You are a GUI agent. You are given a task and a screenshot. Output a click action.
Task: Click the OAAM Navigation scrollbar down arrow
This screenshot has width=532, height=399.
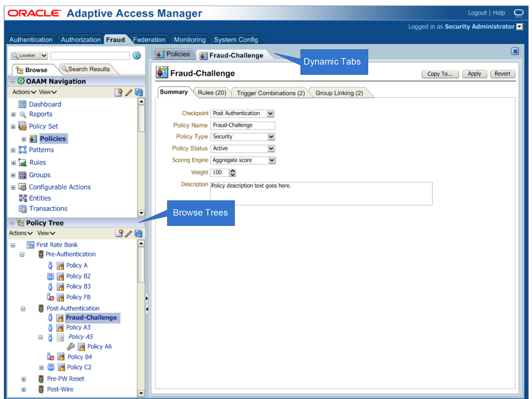(x=141, y=213)
